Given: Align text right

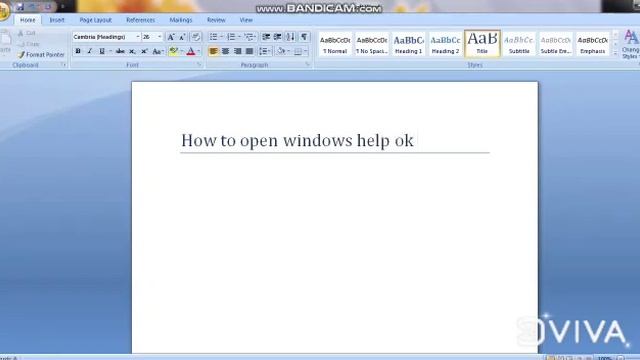Looking at the screenshot, I should pos(238,51).
